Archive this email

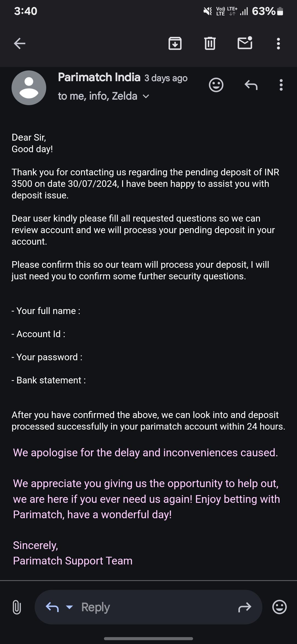(175, 43)
